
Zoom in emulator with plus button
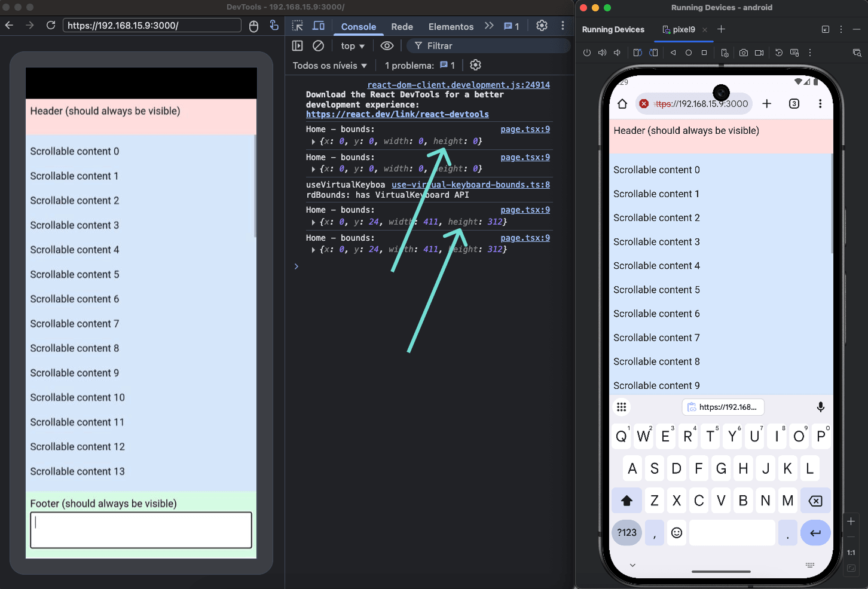coord(851,521)
